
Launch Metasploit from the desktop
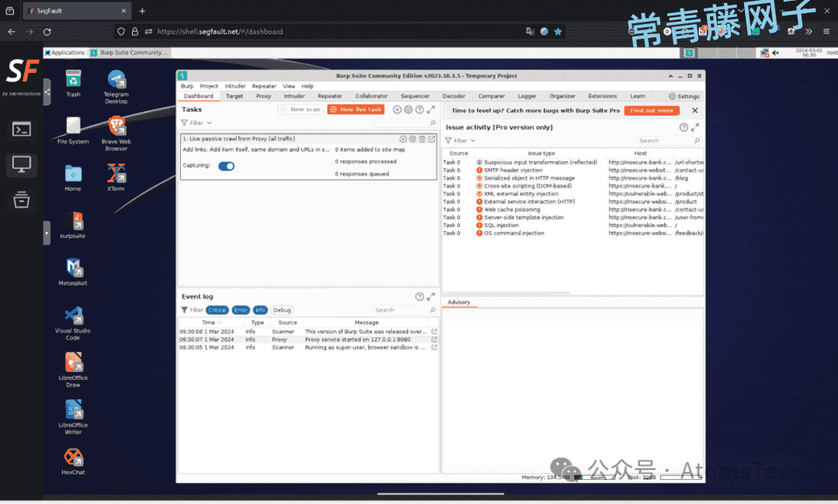pyautogui.click(x=73, y=271)
